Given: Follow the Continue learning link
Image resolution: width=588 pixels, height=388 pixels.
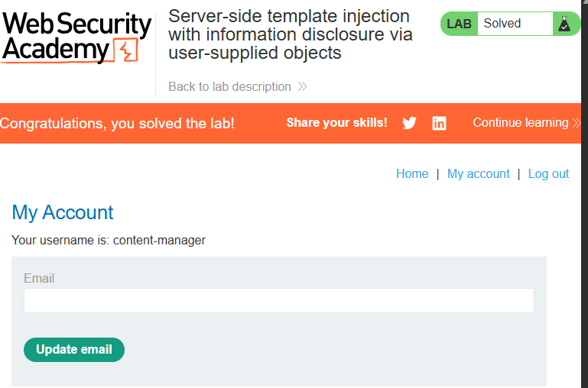Looking at the screenshot, I should pos(521,122).
